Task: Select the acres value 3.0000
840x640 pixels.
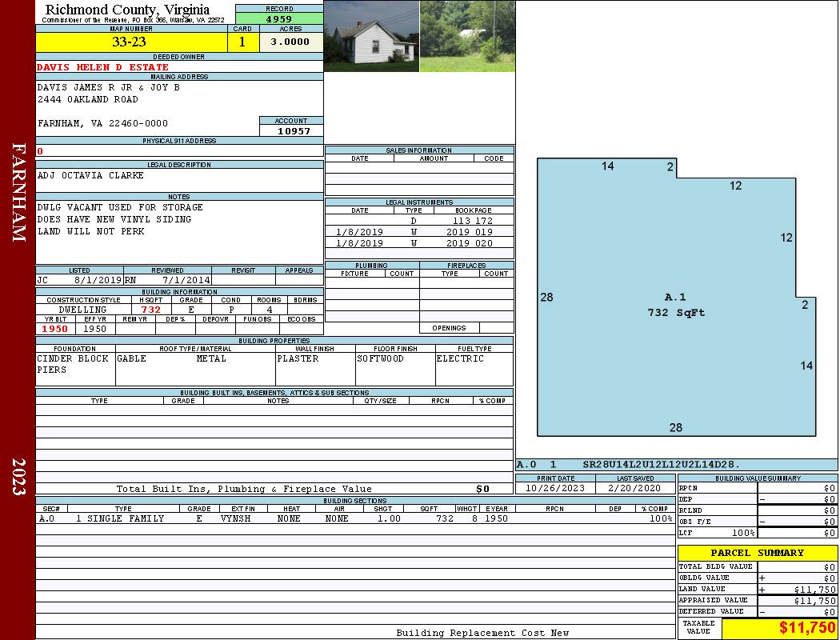Action: click(x=290, y=42)
